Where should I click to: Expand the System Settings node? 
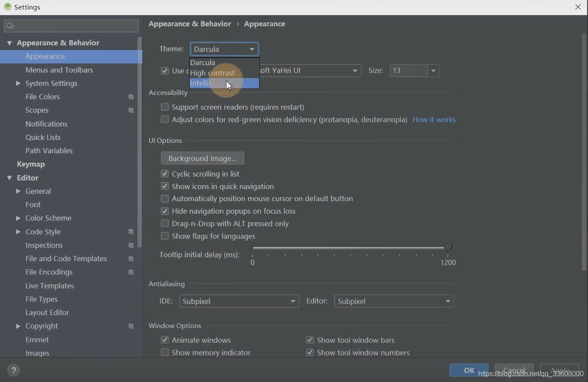pos(18,83)
